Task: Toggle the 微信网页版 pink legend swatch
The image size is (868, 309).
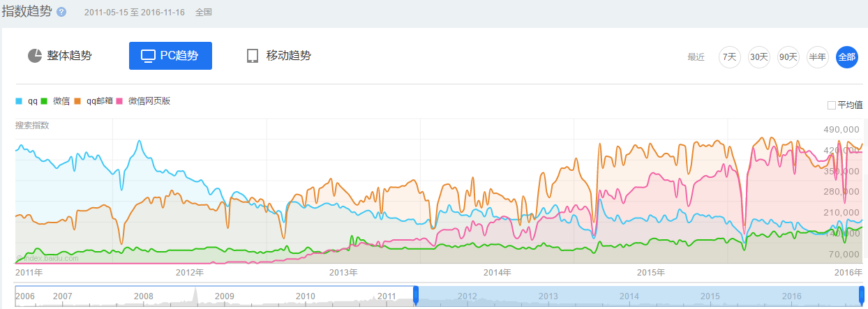Action: tap(119, 101)
